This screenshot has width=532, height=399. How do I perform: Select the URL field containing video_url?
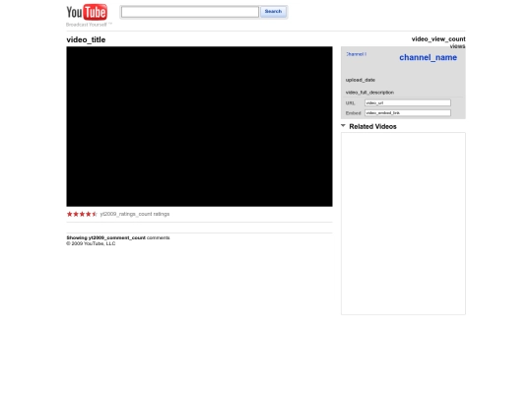point(408,102)
